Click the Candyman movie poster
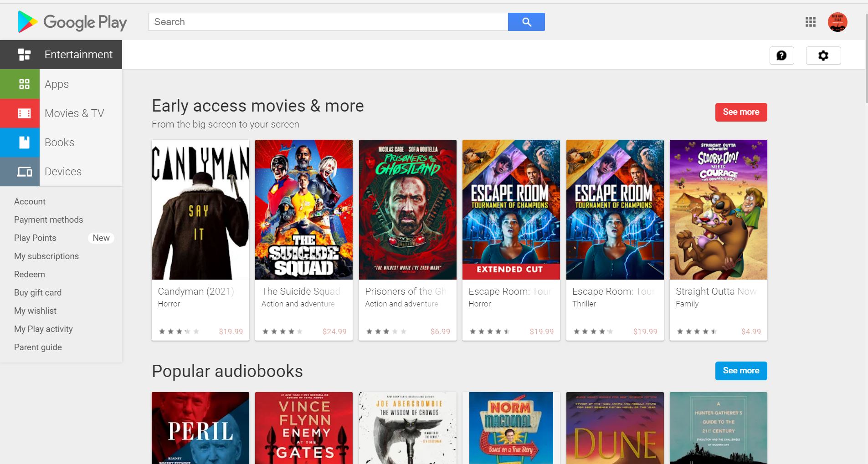Image resolution: width=868 pixels, height=464 pixels. 200,210
